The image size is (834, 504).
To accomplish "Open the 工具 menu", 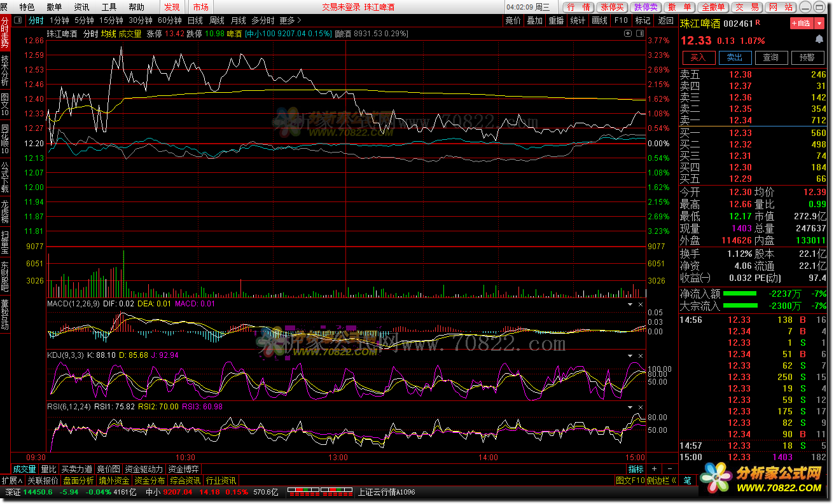I will point(109,7).
